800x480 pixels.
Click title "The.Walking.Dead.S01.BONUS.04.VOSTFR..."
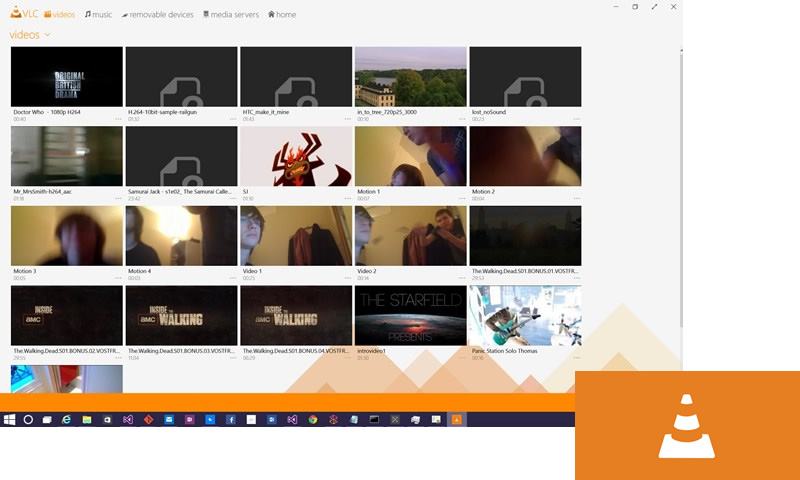tap(295, 350)
